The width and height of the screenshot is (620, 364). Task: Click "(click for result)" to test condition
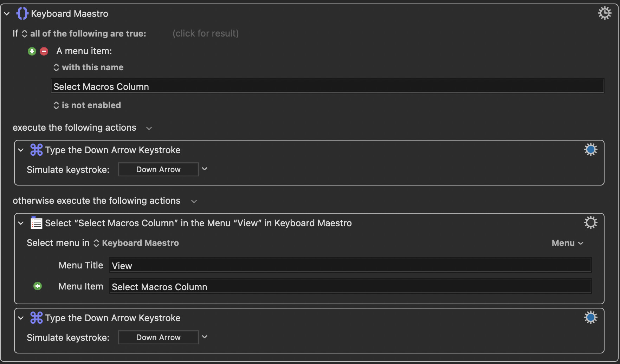(206, 33)
